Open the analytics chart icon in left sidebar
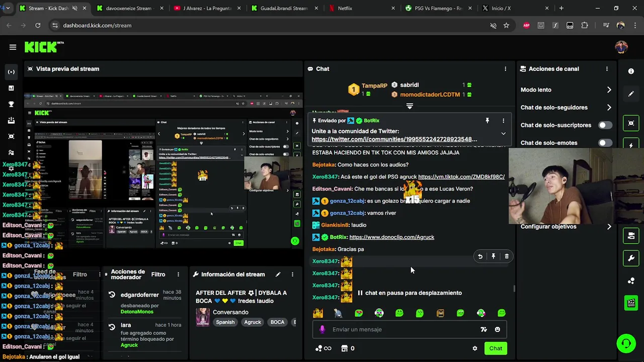Image resolution: width=644 pixels, height=362 pixels. pos(11,88)
